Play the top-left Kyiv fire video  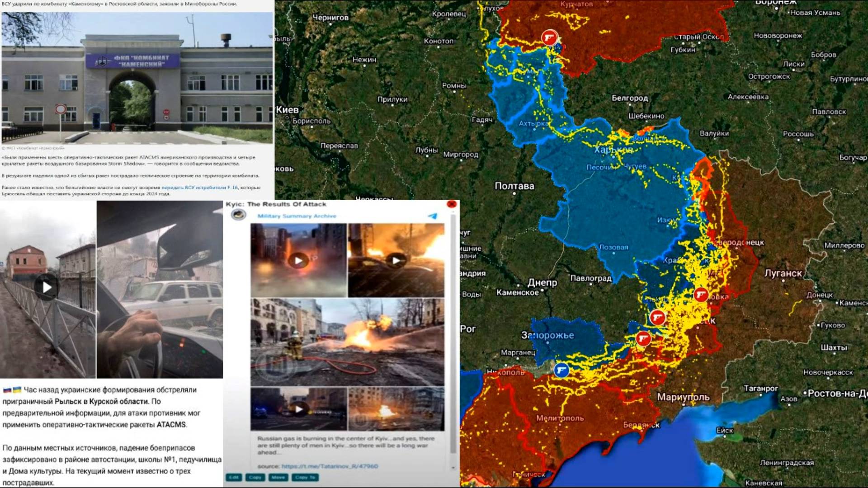[x=298, y=260]
